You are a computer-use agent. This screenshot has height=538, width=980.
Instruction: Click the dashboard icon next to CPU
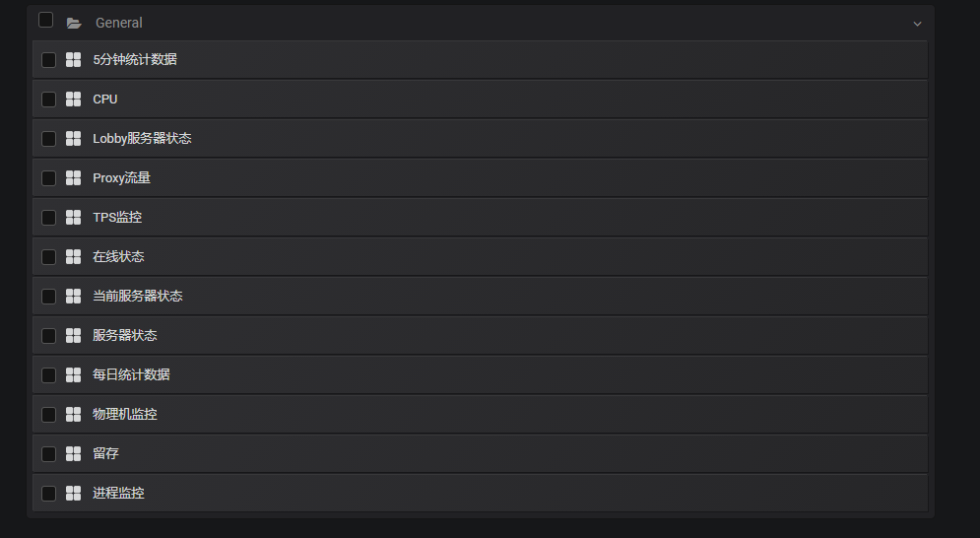(x=73, y=99)
